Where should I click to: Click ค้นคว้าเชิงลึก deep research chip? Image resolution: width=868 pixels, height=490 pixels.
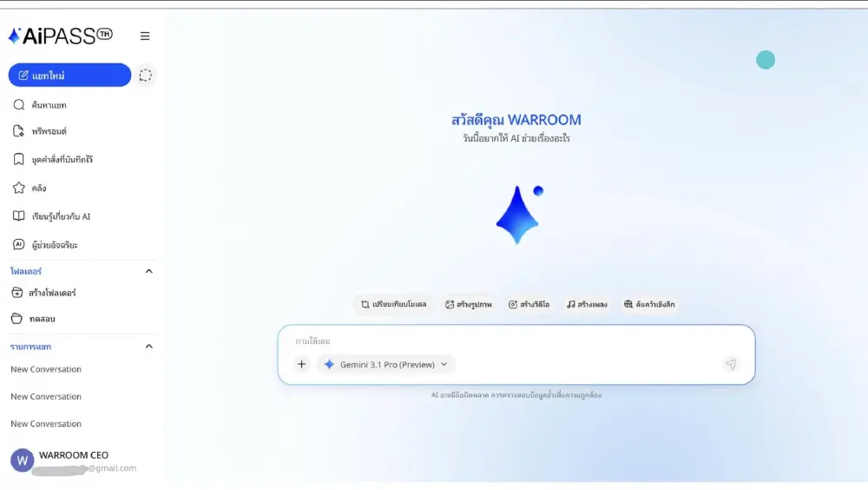point(649,304)
